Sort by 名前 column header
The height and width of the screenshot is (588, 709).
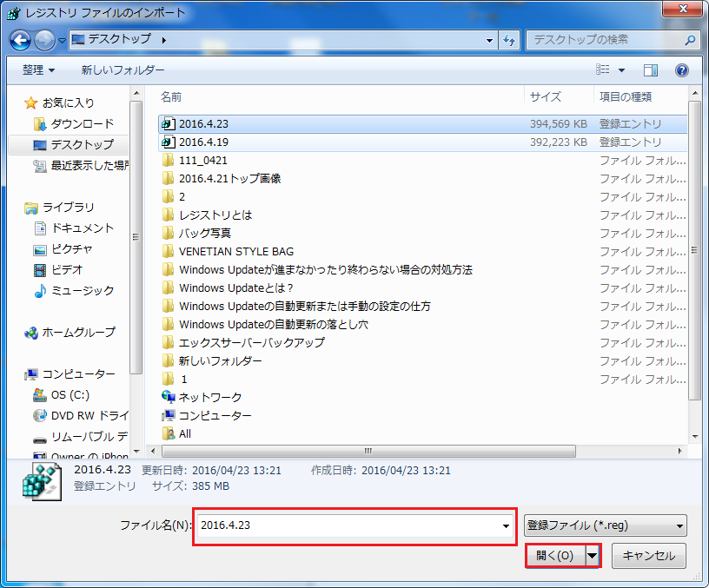click(171, 96)
